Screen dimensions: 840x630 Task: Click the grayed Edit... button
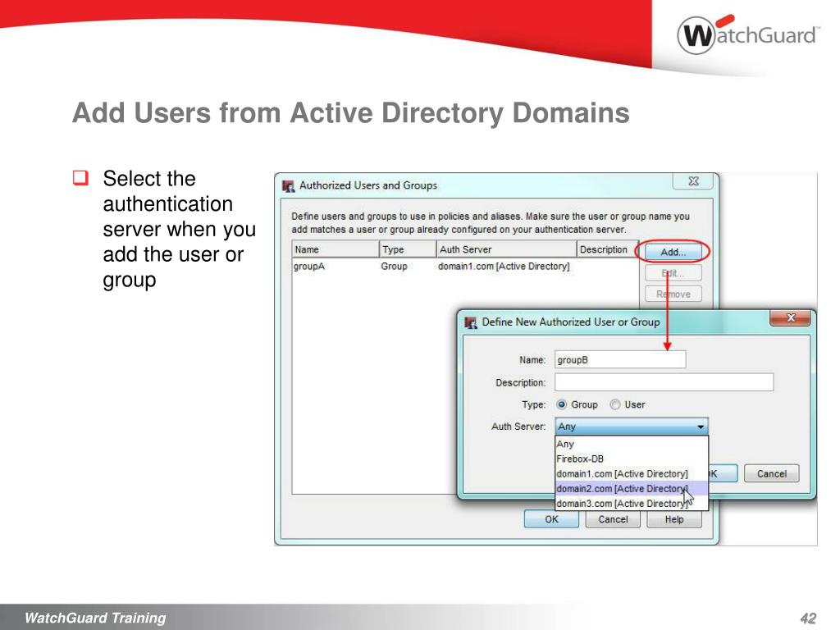click(673, 273)
